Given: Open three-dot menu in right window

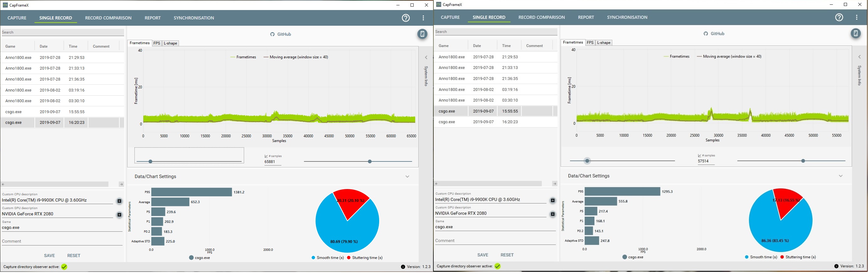Looking at the screenshot, I should coord(856,17).
